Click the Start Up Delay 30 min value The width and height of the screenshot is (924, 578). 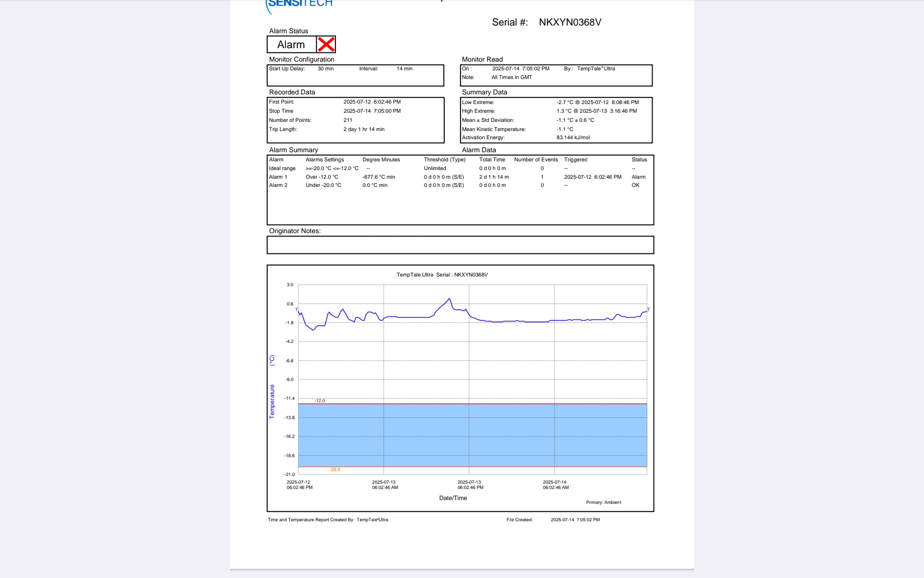point(325,68)
